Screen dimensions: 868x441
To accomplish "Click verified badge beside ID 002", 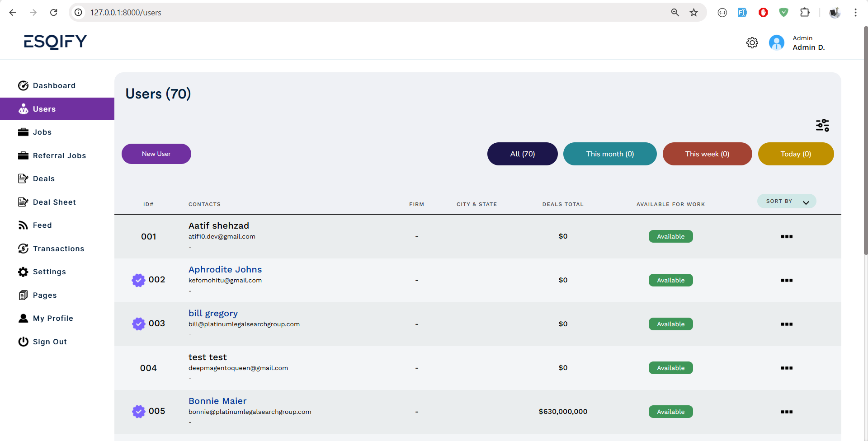I will (138, 280).
